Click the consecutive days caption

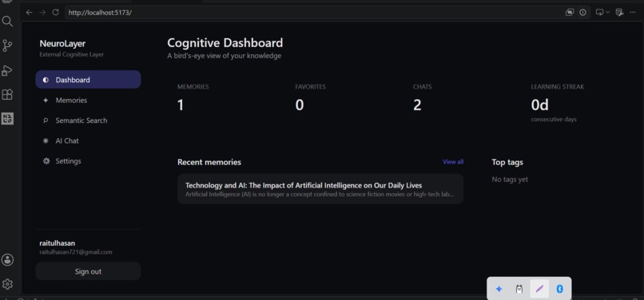coord(554,120)
